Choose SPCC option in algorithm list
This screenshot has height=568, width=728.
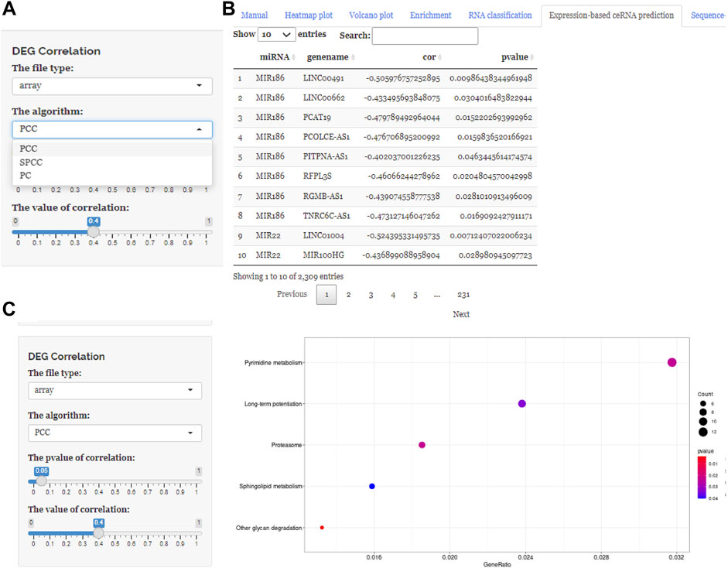coord(112,162)
